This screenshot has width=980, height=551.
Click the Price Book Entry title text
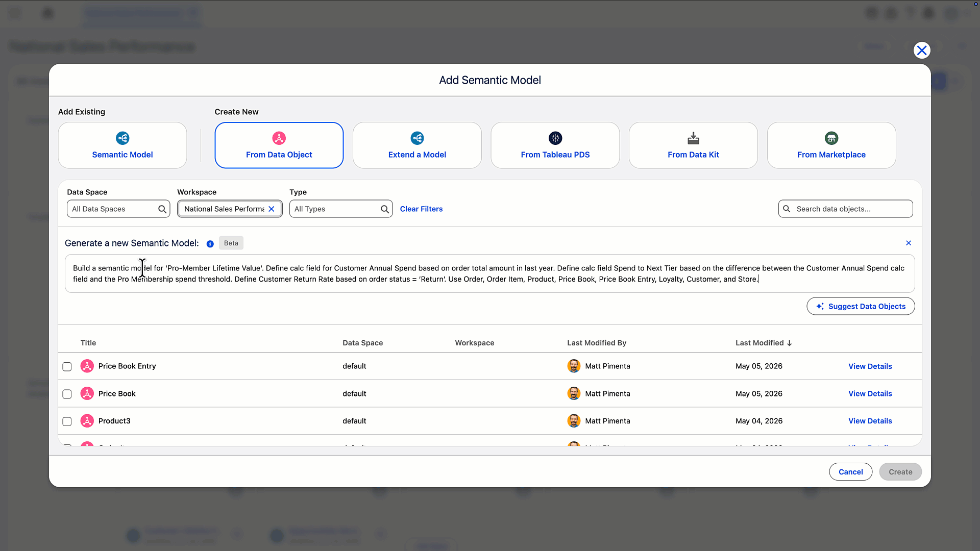(127, 366)
